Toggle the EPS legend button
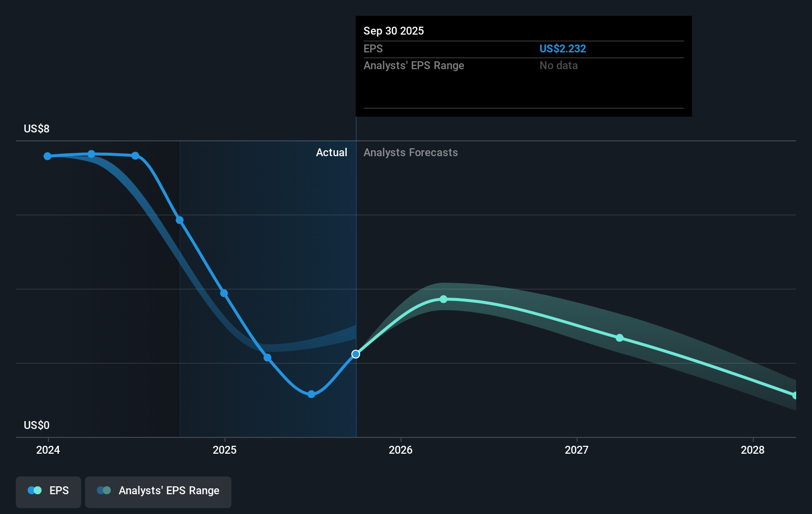Image resolution: width=812 pixels, height=514 pixels. point(48,491)
